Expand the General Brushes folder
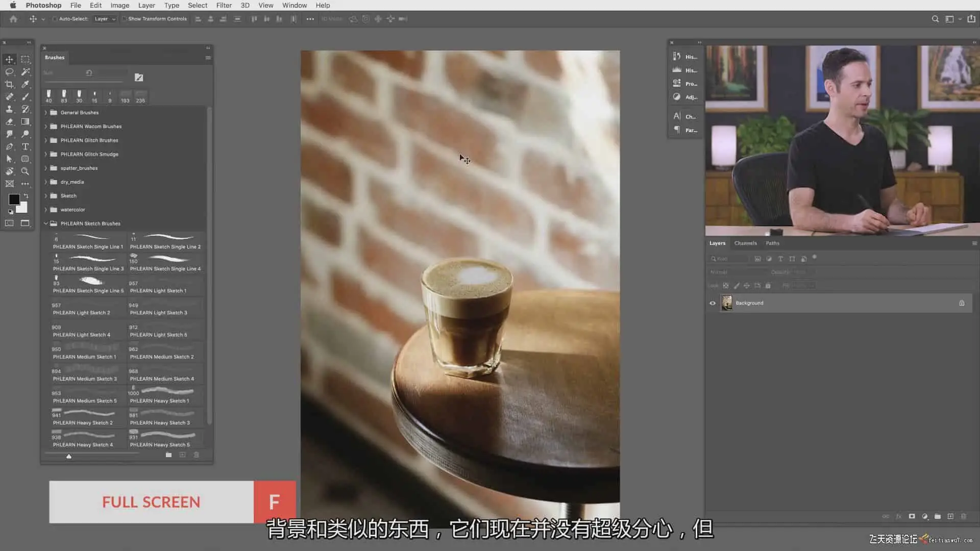This screenshot has width=980, height=551. [x=46, y=113]
